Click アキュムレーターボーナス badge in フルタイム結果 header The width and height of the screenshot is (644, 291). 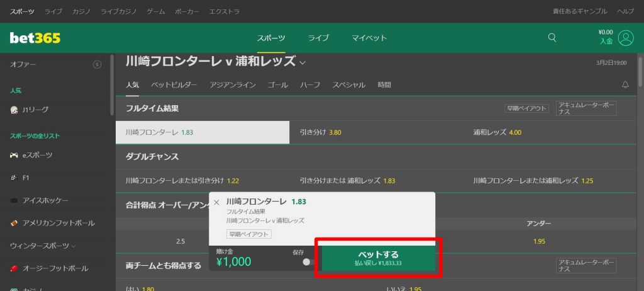coord(586,108)
